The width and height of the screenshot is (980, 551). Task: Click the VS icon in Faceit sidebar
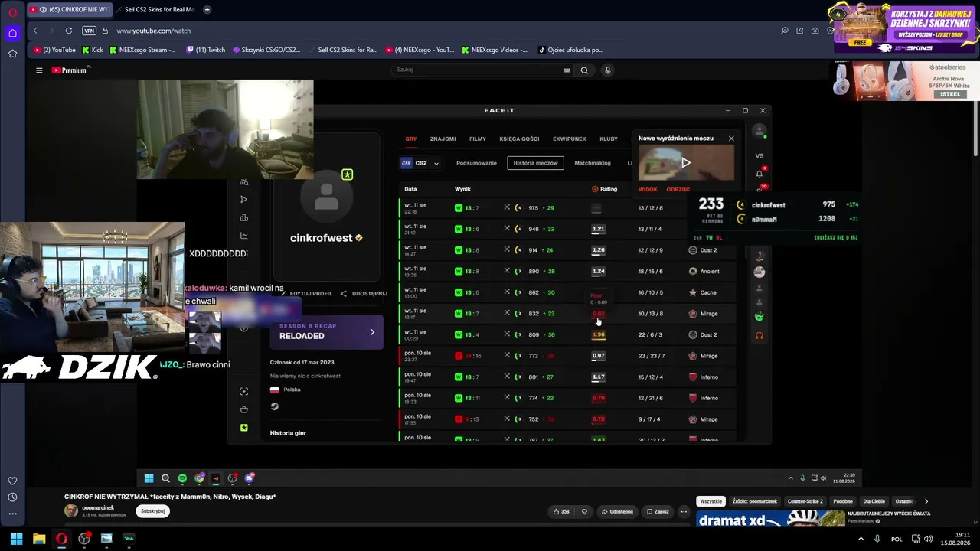759,155
